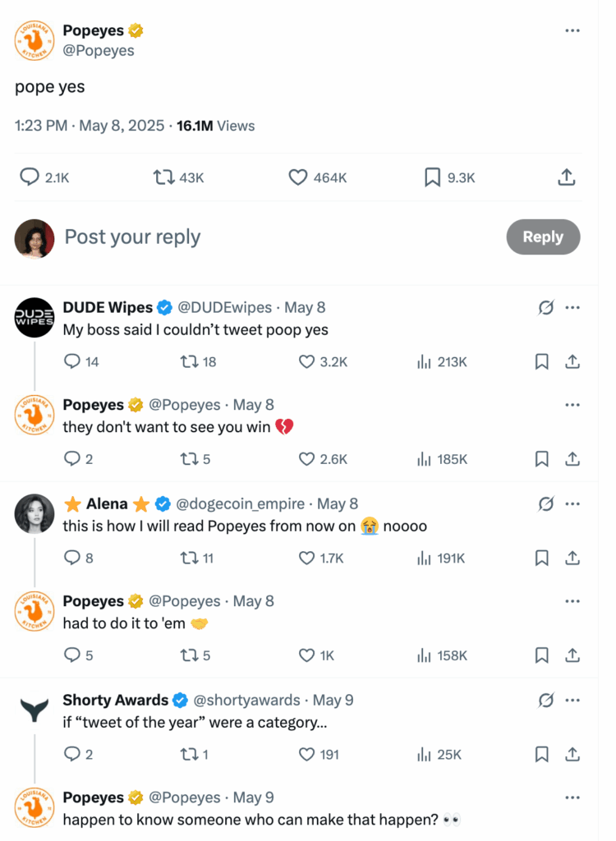Image resolution: width=616 pixels, height=841 pixels.
Task: Open the reply comments on the main tweet
Action: [x=29, y=176]
